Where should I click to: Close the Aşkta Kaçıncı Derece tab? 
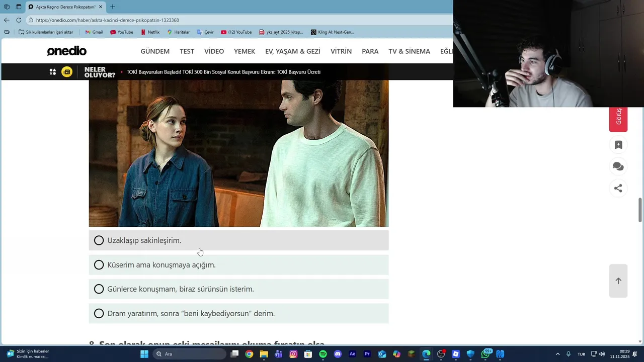coord(101,7)
